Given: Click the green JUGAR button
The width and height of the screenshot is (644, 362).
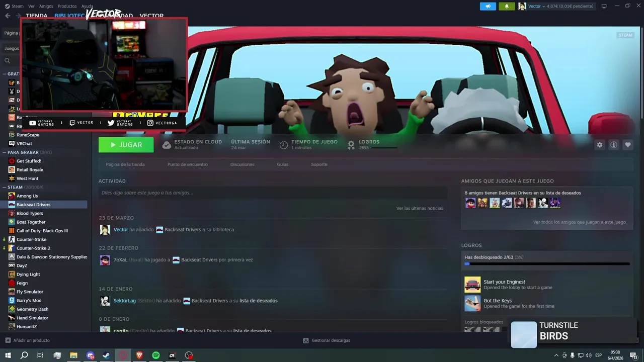Looking at the screenshot, I should (126, 145).
